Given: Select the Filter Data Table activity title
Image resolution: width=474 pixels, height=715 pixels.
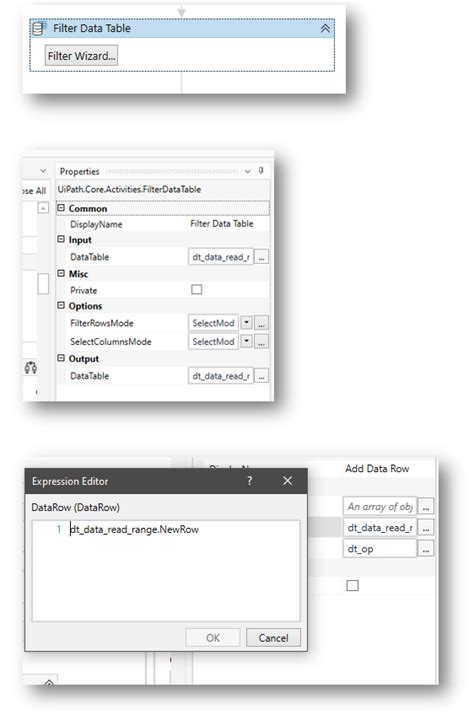Looking at the screenshot, I should point(92,28).
